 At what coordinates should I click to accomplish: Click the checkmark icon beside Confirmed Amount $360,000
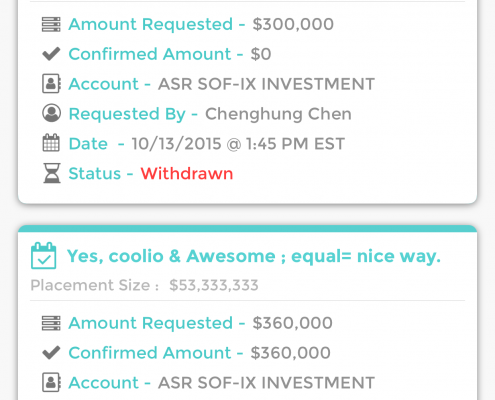[51, 353]
